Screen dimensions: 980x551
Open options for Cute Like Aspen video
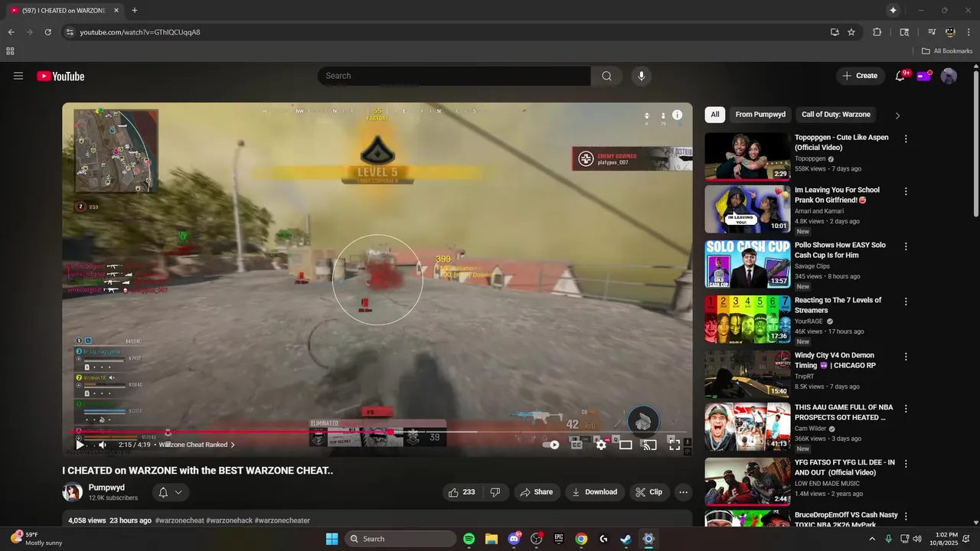[906, 139]
